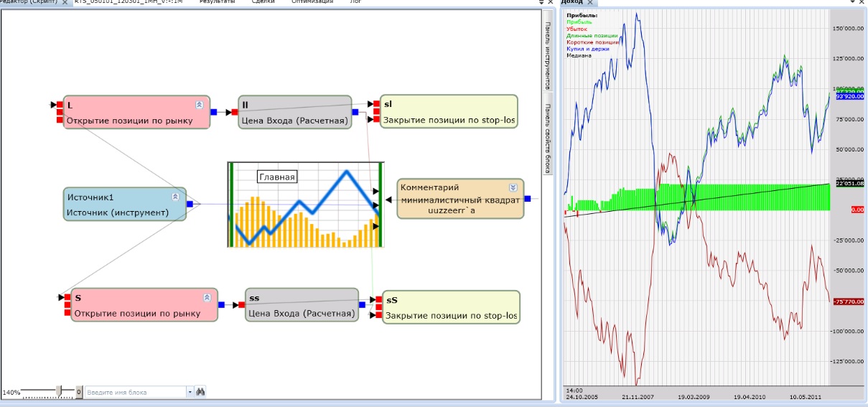This screenshot has height=407, width=868.
Task: Click the Главная chart pane block
Action: (x=306, y=205)
